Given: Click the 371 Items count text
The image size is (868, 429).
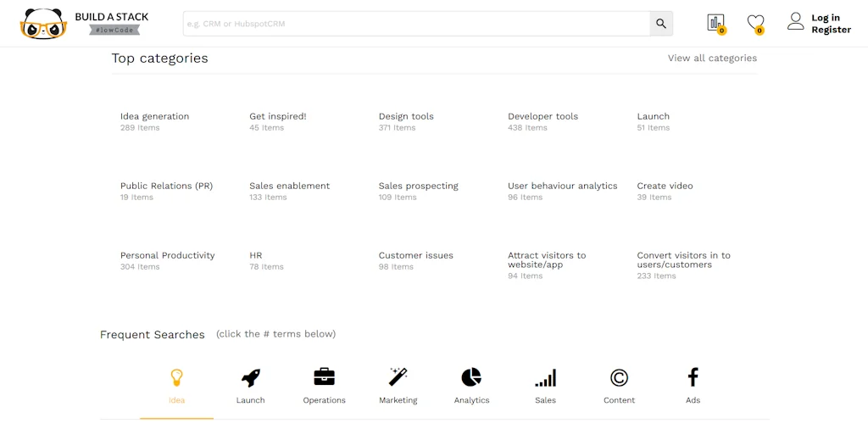Looking at the screenshot, I should (397, 128).
